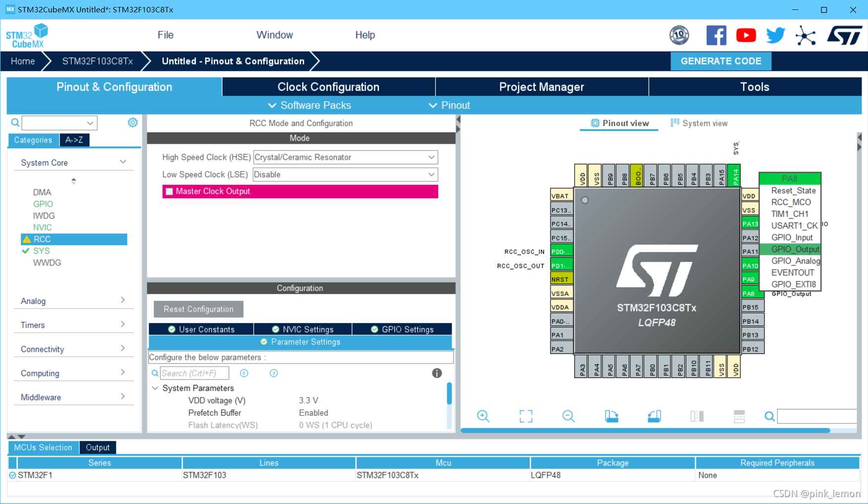
Task: Switch to the Tools tab
Action: pos(755,87)
